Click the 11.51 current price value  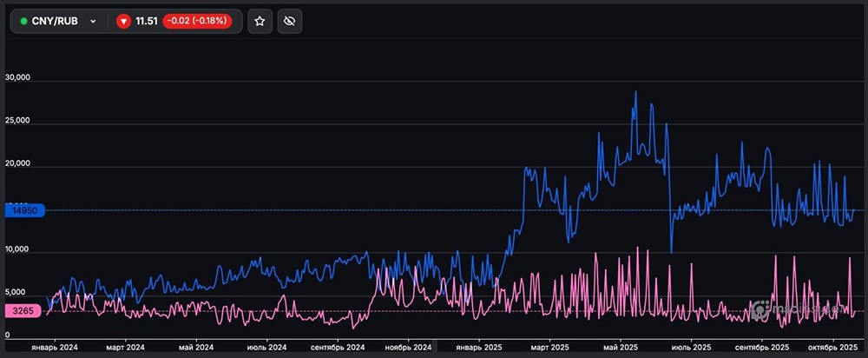[x=147, y=22]
